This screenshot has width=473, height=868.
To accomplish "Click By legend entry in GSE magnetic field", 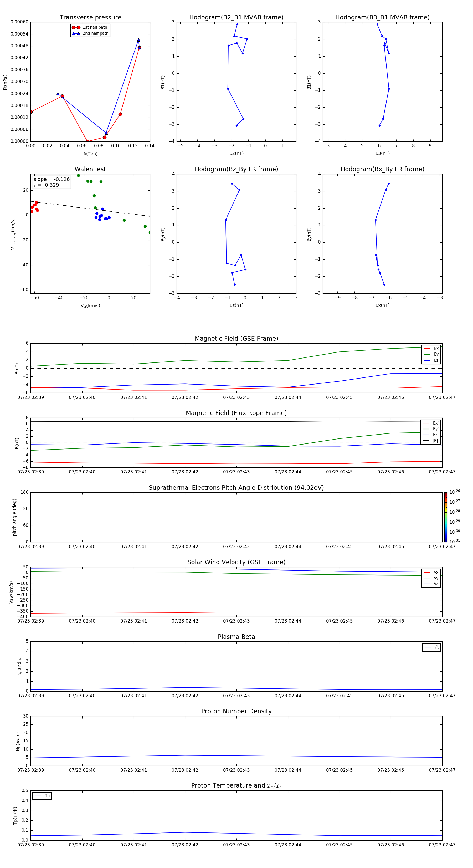I will click(x=431, y=354).
